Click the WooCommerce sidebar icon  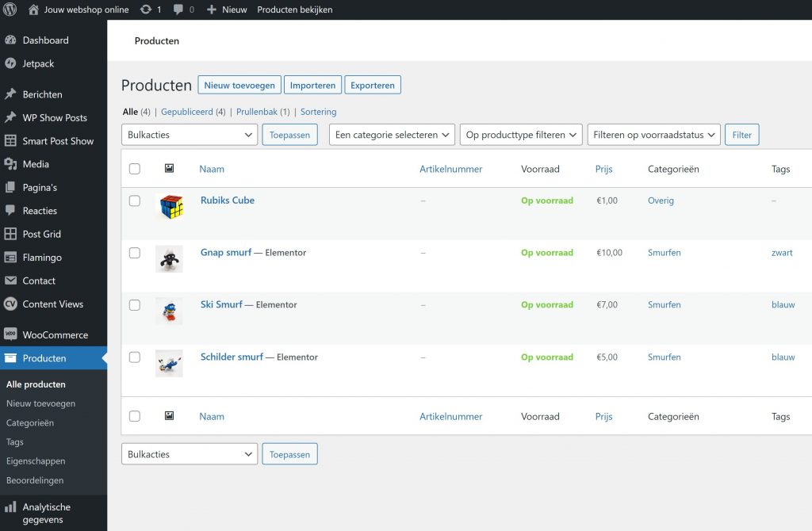pyautogui.click(x=10, y=335)
